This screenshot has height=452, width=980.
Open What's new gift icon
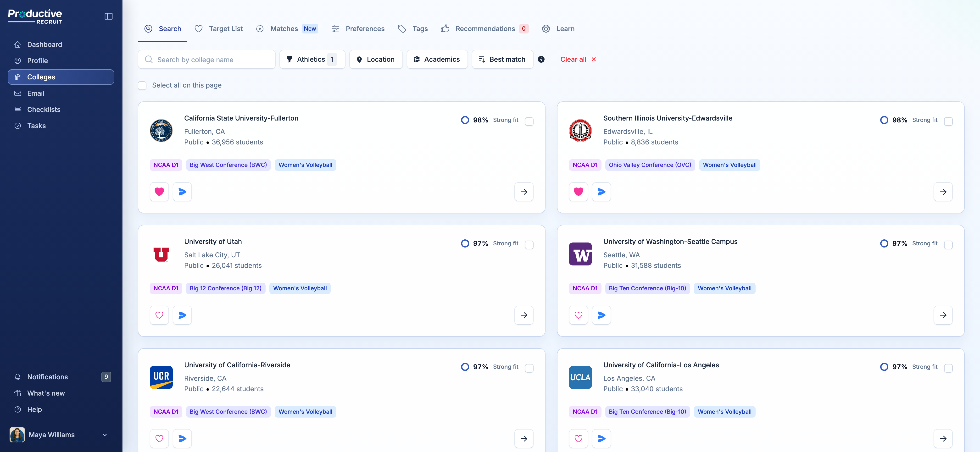coord(17,393)
